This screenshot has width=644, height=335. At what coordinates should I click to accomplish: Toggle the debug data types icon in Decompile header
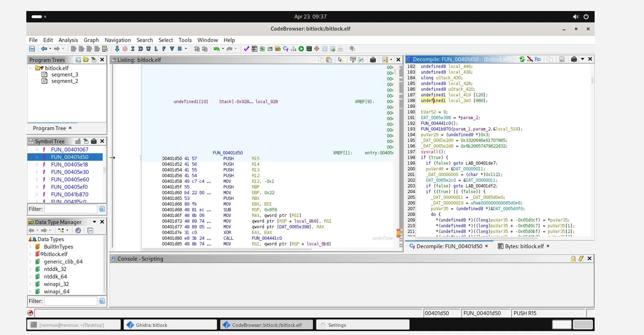(x=530, y=59)
